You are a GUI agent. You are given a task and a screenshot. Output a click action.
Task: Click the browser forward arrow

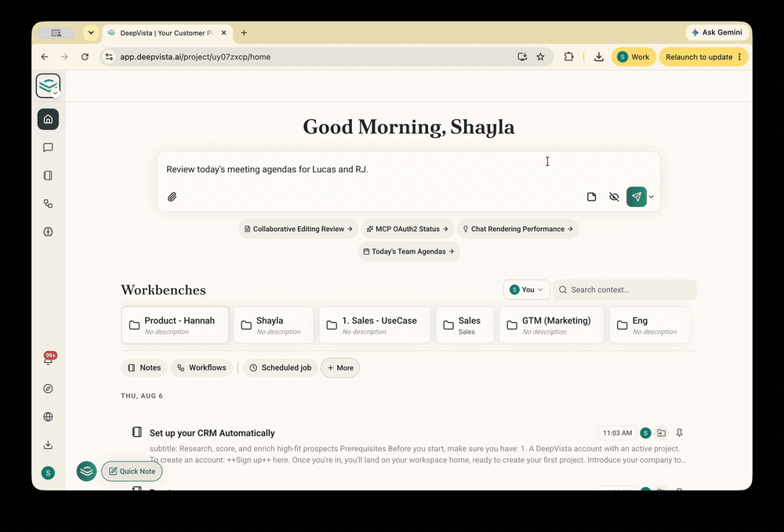(x=64, y=57)
